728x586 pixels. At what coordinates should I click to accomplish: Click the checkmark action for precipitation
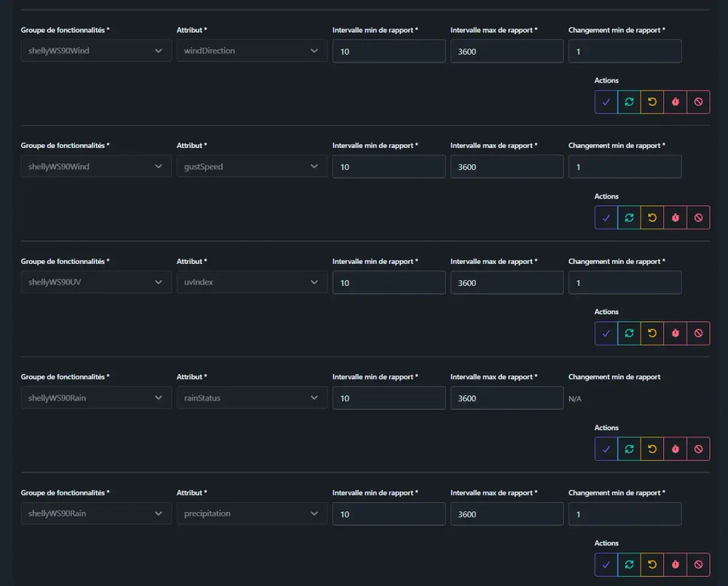click(x=606, y=564)
